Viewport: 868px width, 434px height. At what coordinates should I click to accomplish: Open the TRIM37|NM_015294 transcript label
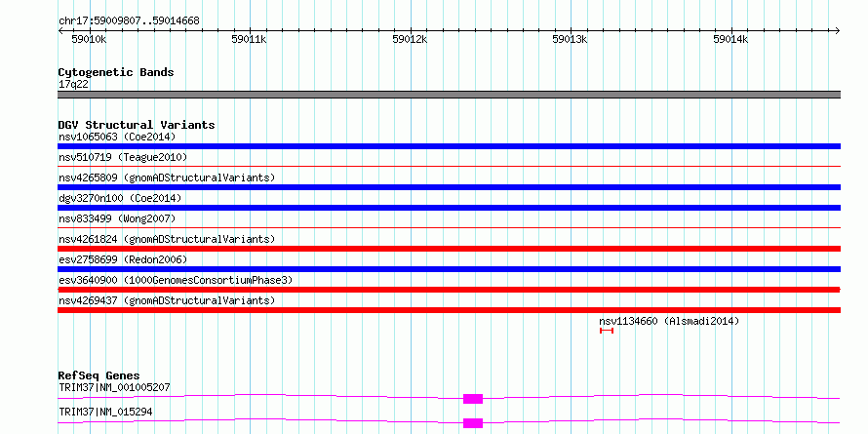pos(105,412)
